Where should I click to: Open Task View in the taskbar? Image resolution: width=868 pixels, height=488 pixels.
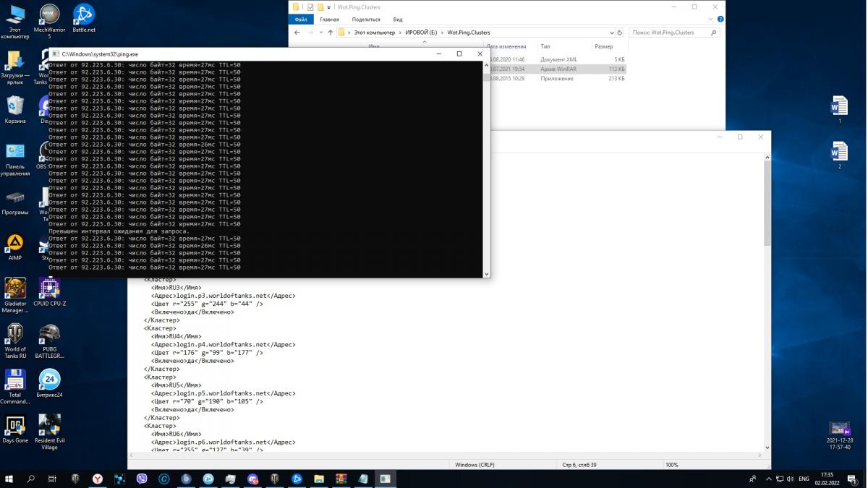click(52, 479)
